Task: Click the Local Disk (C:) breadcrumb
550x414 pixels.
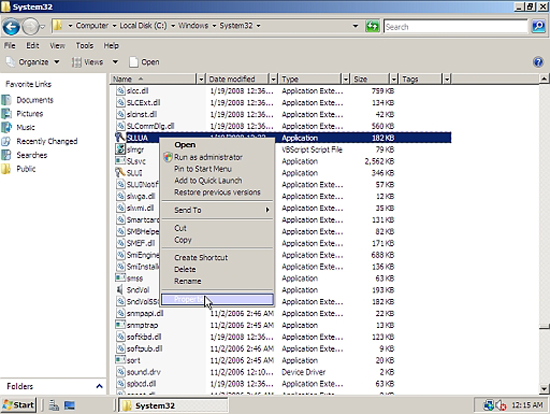Action: click(143, 26)
